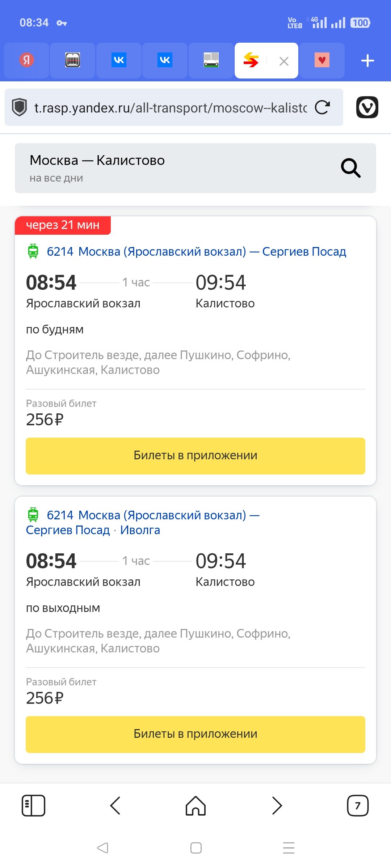Image resolution: width=391 pixels, height=868 pixels.
Task: Click the address bar URL field
Action: (x=170, y=107)
